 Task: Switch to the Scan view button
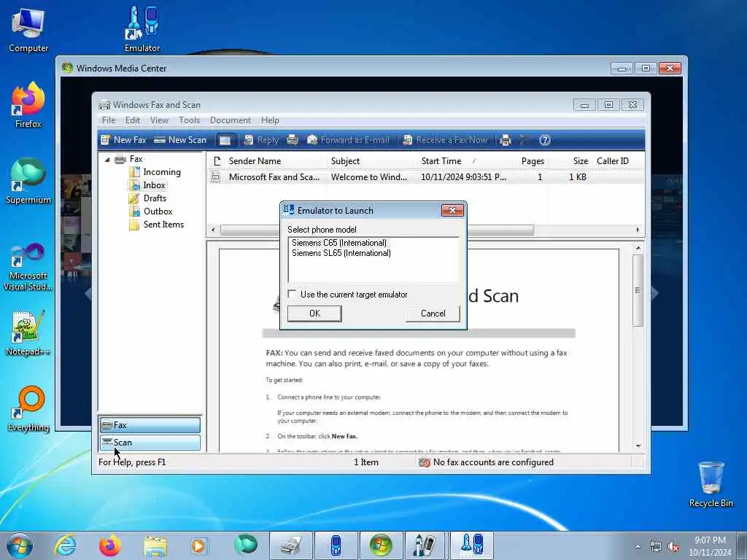point(150,443)
